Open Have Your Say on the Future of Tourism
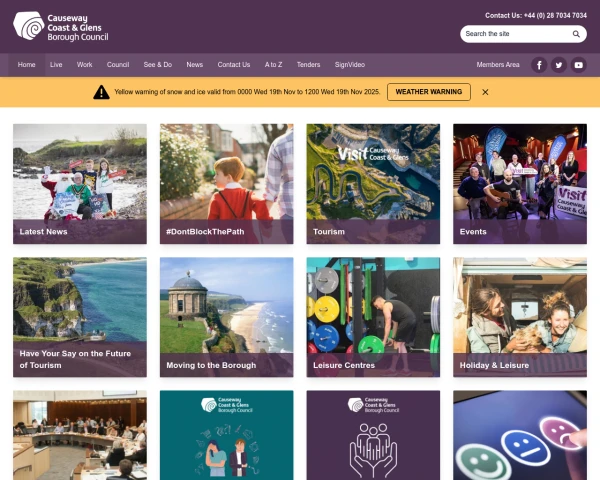The width and height of the screenshot is (600, 480). (80, 317)
